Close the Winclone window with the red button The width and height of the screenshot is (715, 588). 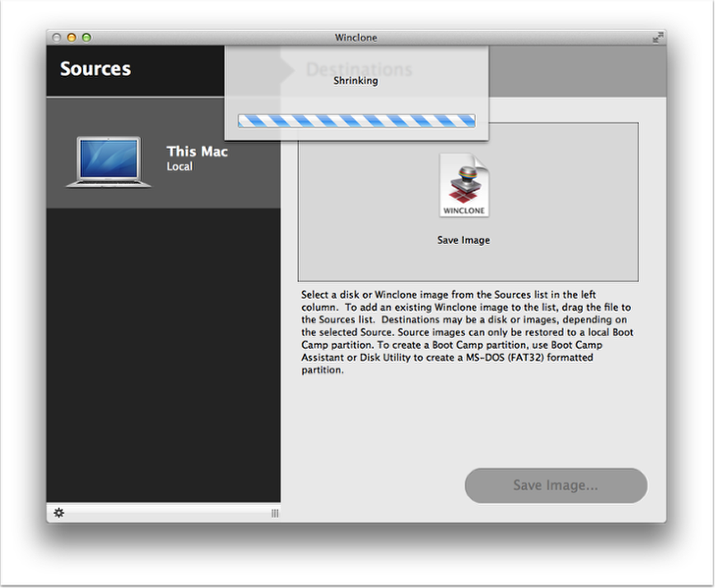click(56, 38)
